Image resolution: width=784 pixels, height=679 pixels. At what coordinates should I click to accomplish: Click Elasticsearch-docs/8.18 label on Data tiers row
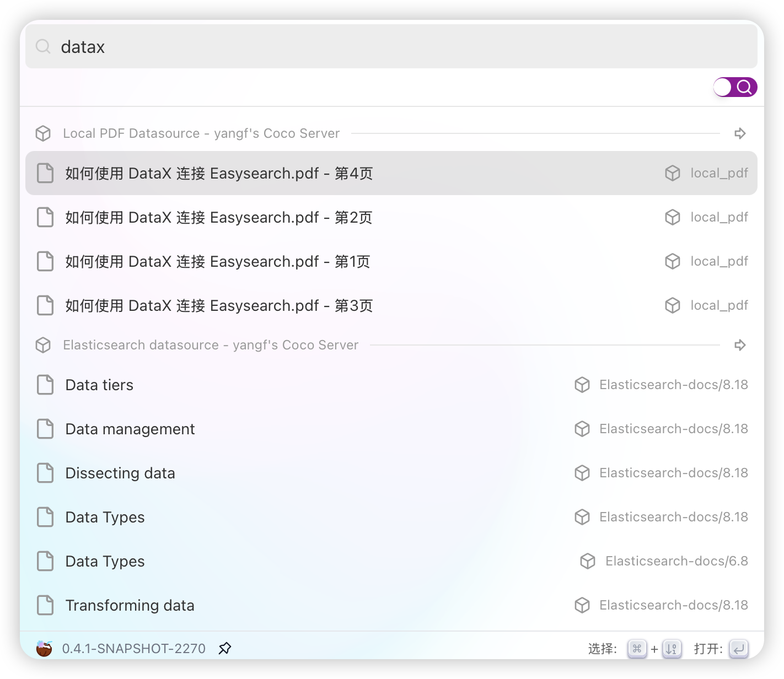[x=674, y=385]
